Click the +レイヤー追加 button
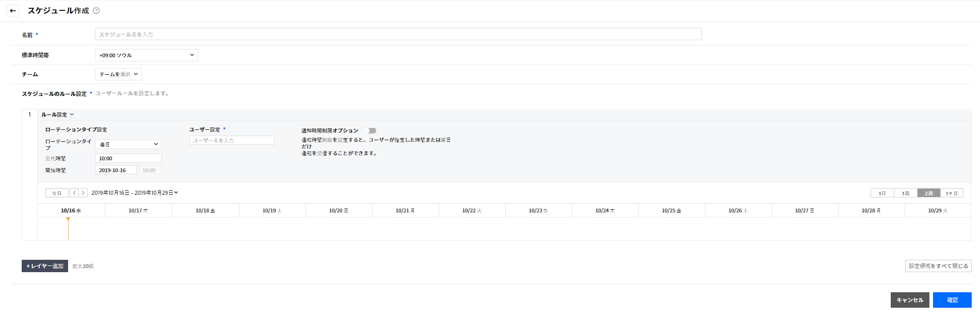The width and height of the screenshot is (980, 317). pyautogui.click(x=45, y=266)
